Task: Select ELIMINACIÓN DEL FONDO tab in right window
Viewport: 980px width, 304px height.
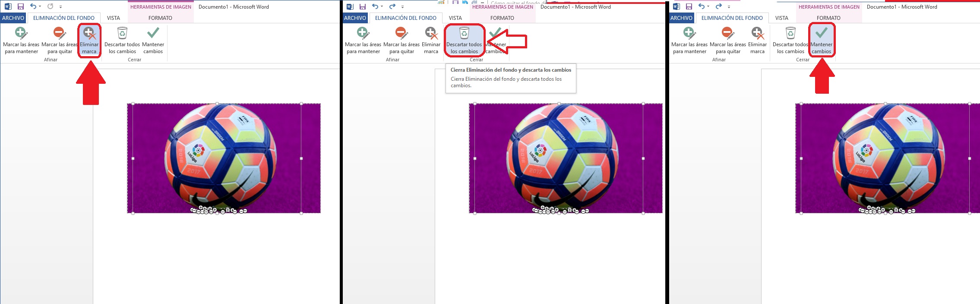Action: coord(732,18)
